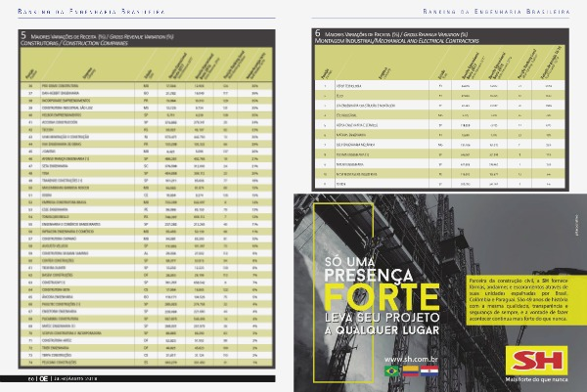Screen dimensions: 587x392
Task: Click the OE magazine logo in footer
Action: point(43,378)
